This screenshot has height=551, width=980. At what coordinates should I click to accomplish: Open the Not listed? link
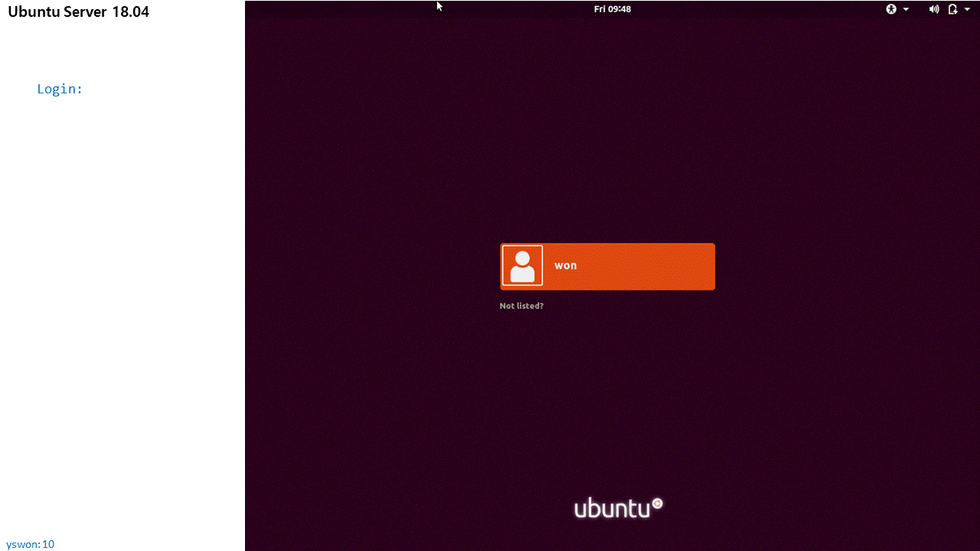click(521, 306)
